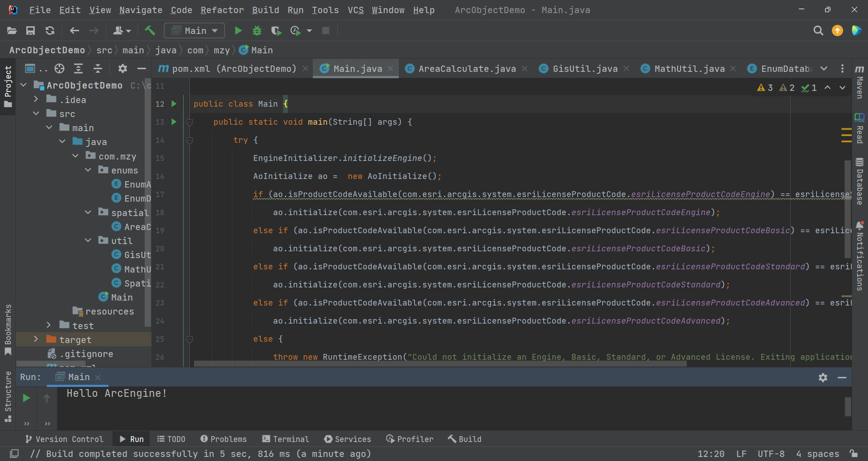Run Main green play button in toolbar
Image resolution: width=868 pixels, height=461 pixels.
click(238, 31)
